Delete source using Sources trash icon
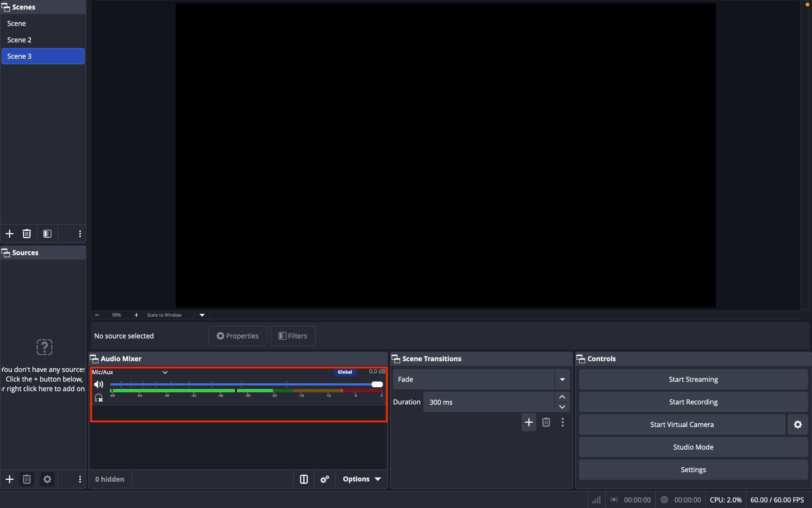The image size is (812, 508). 27,479
